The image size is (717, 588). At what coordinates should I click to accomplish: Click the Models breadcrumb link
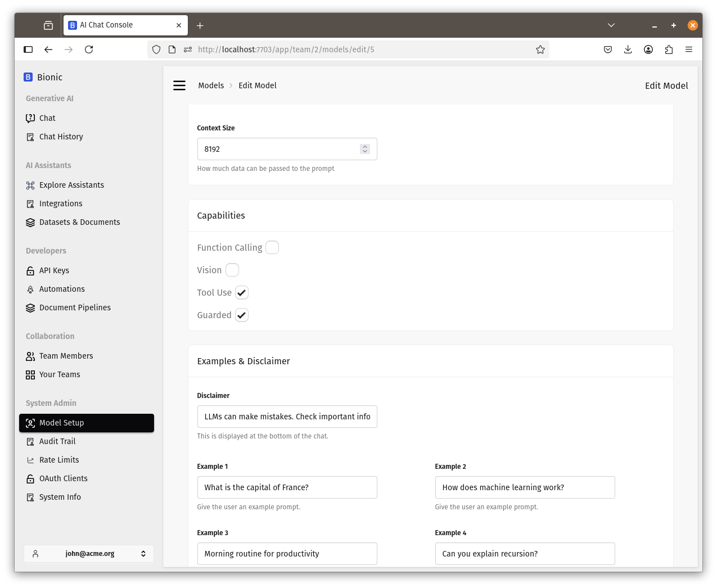211,85
